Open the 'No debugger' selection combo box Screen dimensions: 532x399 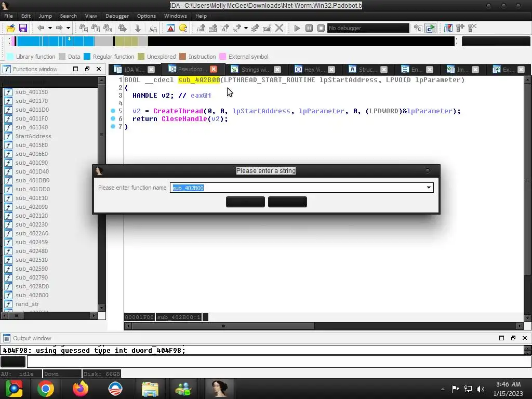coord(368,28)
